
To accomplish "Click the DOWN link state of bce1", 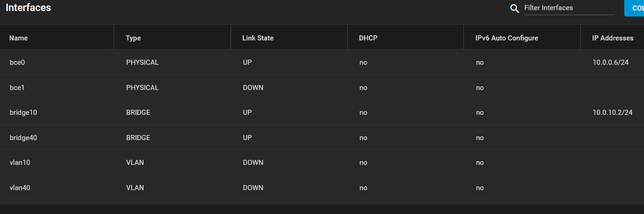I will pos(253,87).
